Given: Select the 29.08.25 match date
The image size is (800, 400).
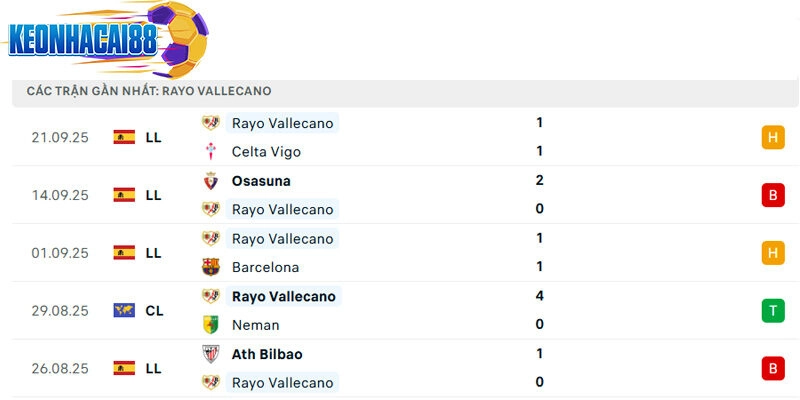Looking at the screenshot, I should tap(60, 311).
